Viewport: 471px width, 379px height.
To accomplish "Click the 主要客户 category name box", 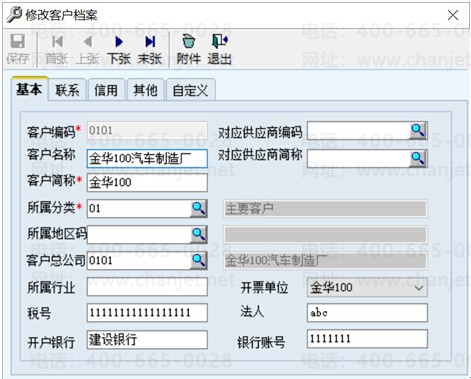I will 325,209.
